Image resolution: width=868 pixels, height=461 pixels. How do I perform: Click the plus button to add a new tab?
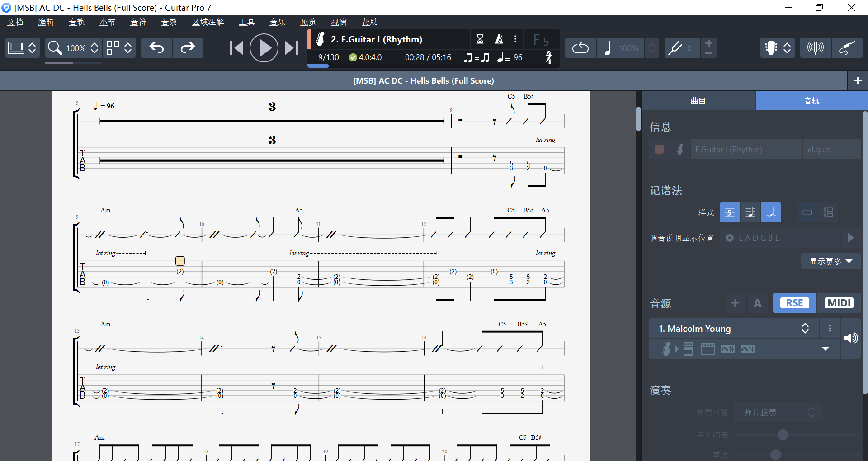click(858, 80)
